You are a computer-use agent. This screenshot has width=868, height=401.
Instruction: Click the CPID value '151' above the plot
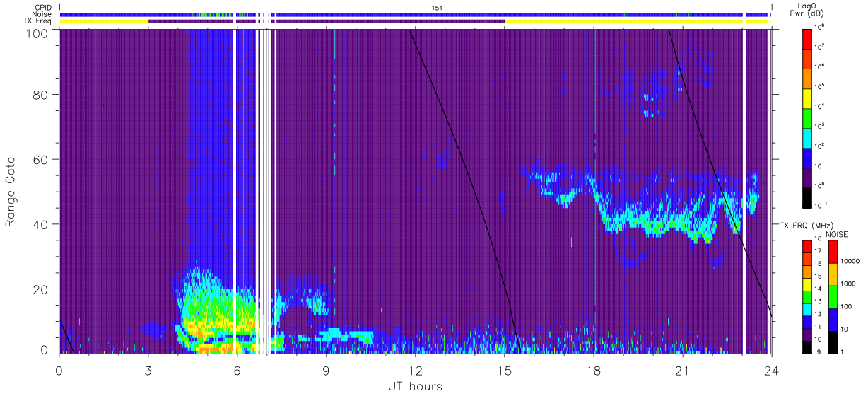coord(438,7)
